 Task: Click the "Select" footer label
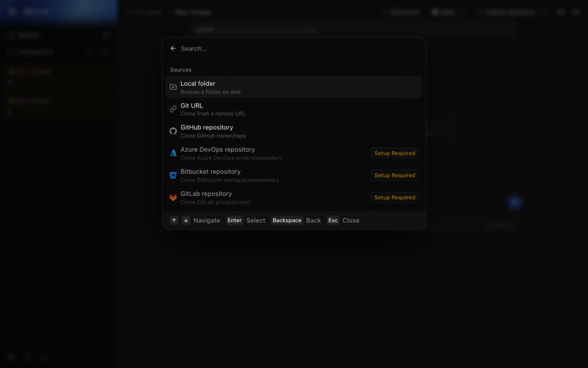(256, 221)
